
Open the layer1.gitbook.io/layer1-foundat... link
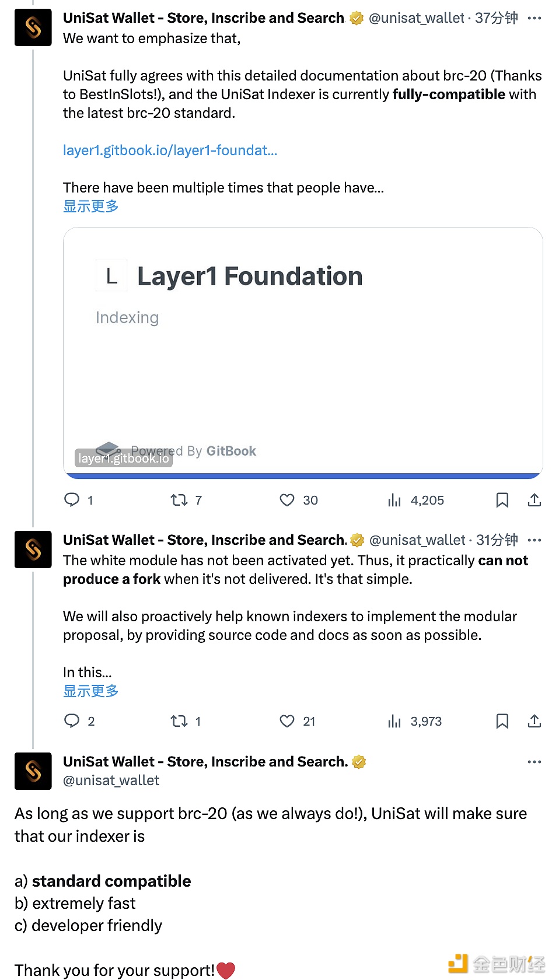click(170, 150)
